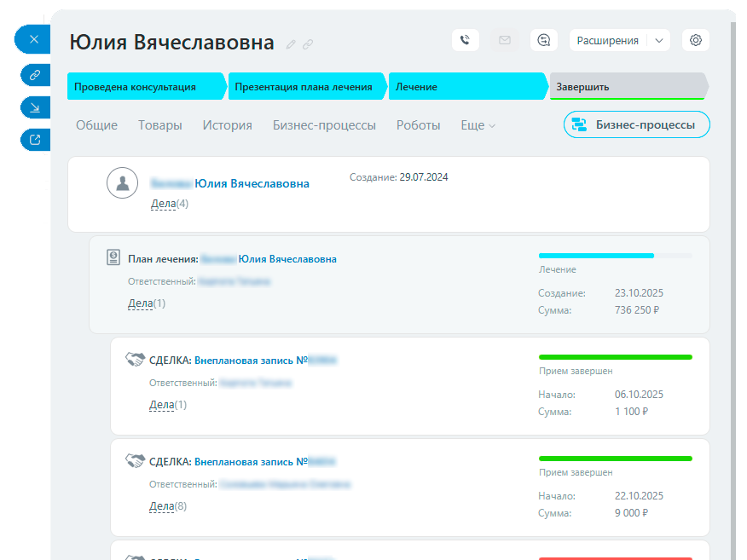
Task: Click the План лечения document icon
Action: pyautogui.click(x=113, y=257)
